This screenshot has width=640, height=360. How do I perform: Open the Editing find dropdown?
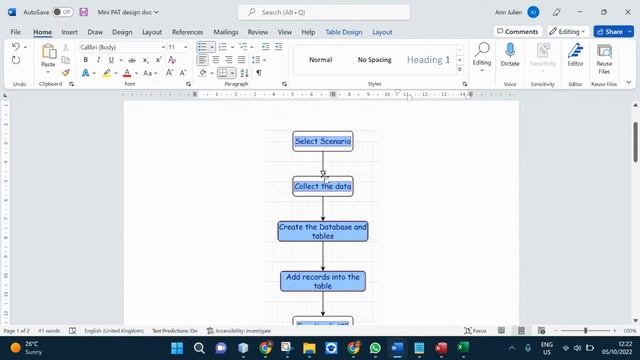(482, 58)
